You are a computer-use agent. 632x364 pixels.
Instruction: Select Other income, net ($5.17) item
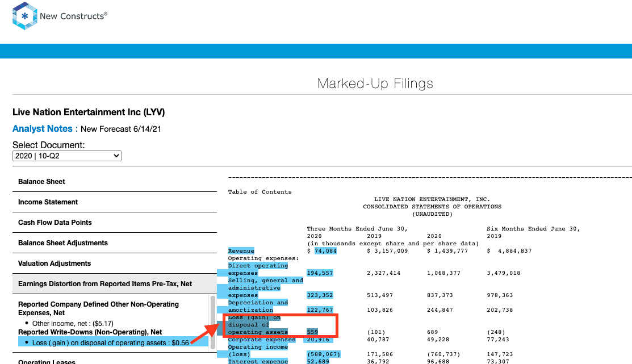pyautogui.click(x=73, y=324)
